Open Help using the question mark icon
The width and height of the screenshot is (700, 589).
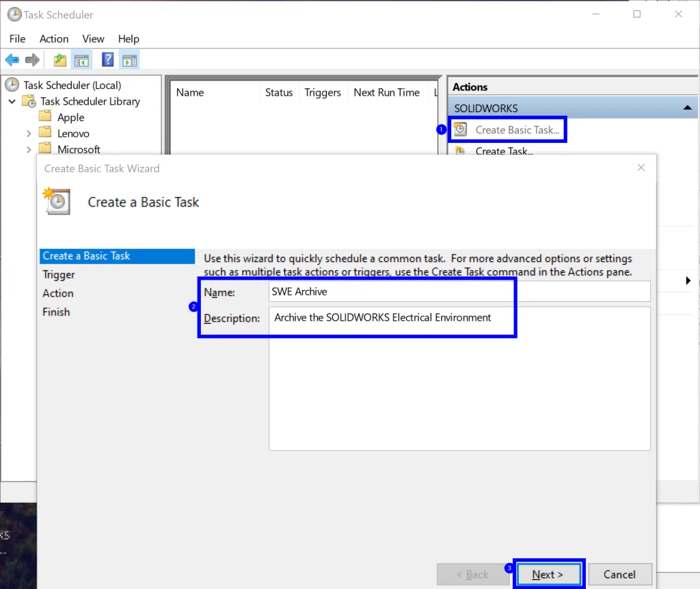107,60
